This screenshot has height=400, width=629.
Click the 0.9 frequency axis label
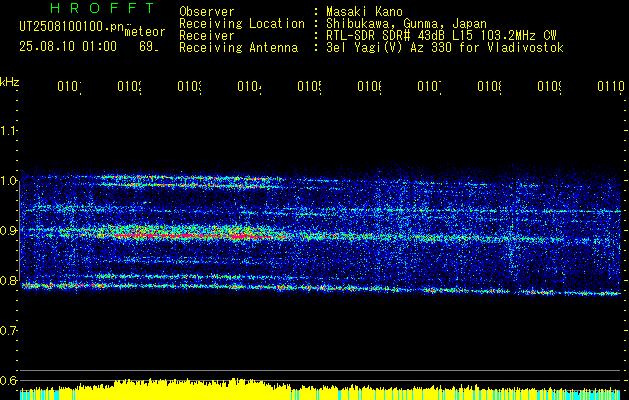[x=9, y=230]
